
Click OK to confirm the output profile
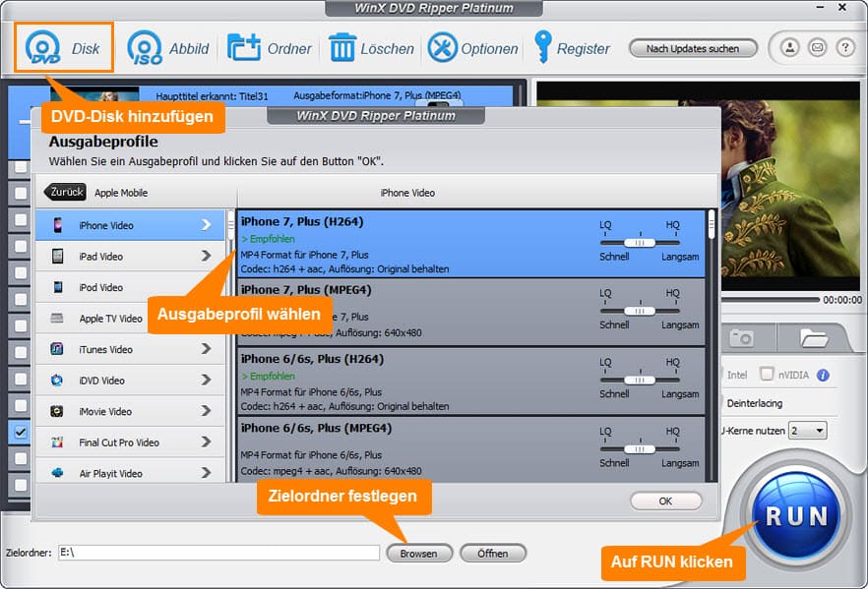tap(665, 501)
